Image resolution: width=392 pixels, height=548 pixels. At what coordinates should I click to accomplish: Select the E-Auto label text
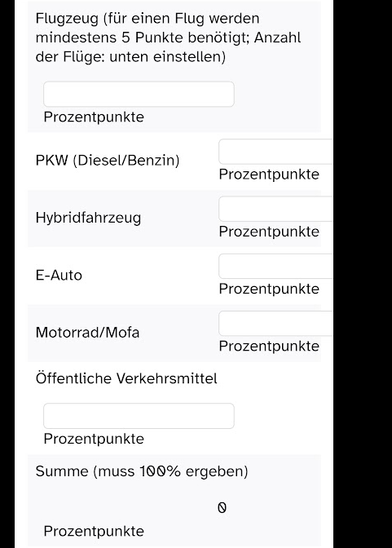click(x=59, y=276)
